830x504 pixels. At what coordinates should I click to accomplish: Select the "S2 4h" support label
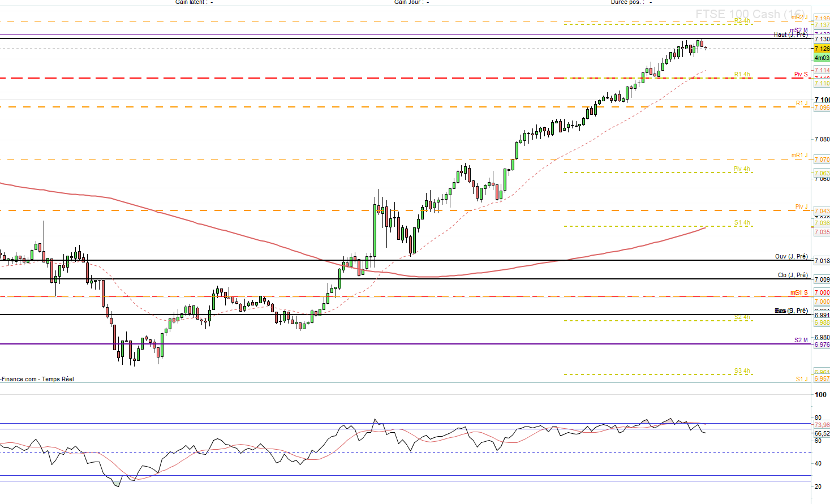[x=742, y=317]
